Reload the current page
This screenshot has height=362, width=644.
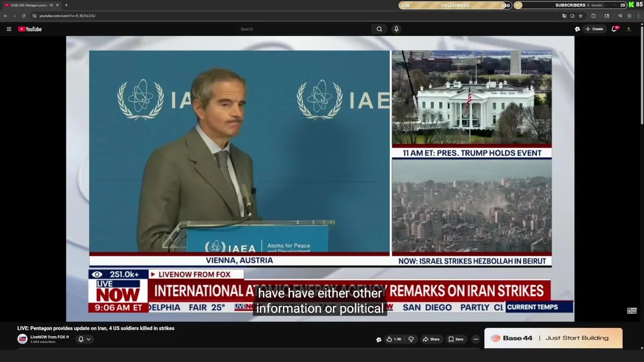coord(23,16)
